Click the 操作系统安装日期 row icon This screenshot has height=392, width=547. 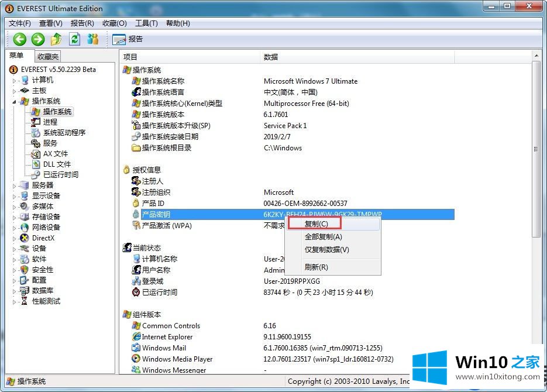tap(136, 136)
